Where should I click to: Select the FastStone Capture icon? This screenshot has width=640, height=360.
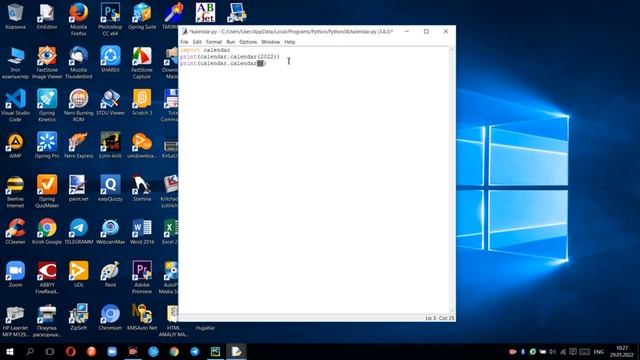142,62
